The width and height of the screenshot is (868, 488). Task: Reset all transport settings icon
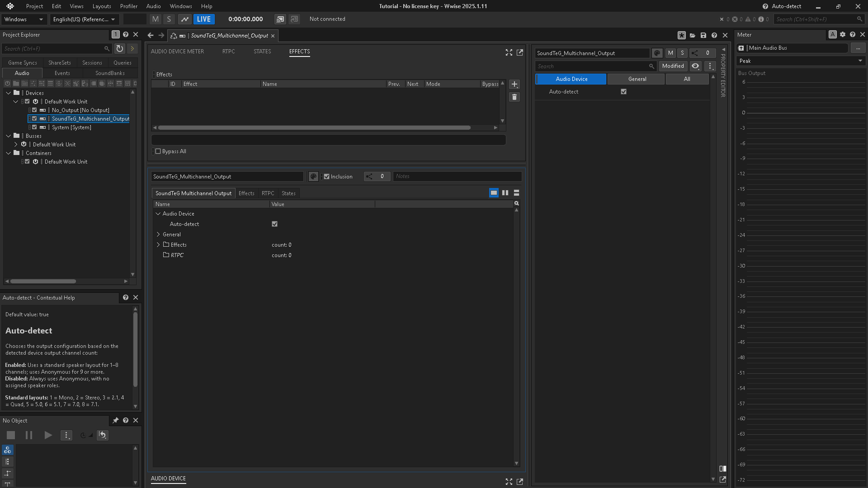click(x=103, y=435)
